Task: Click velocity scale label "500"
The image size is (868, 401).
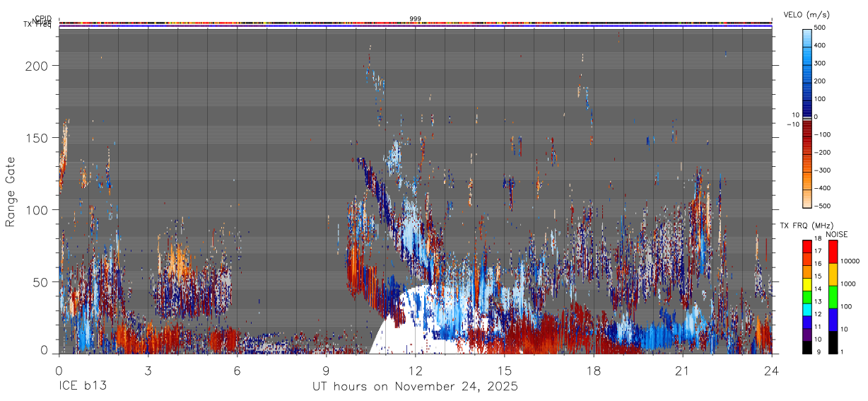Action: pos(820,28)
